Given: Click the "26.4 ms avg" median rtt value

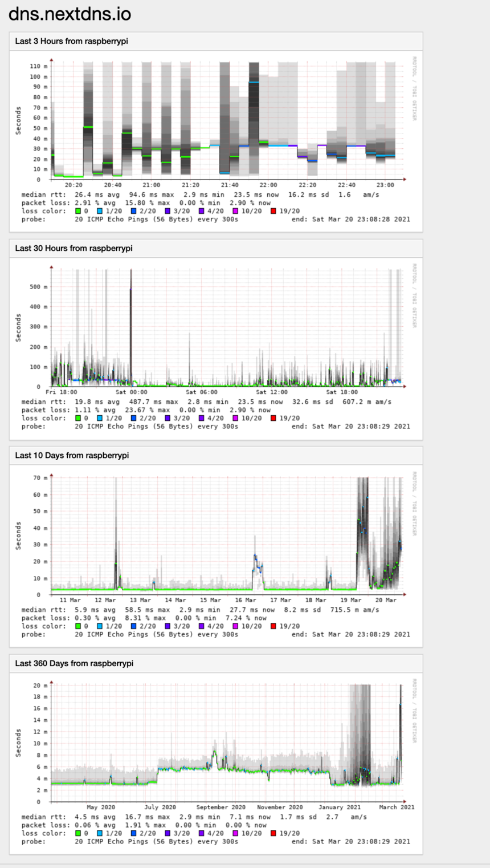Looking at the screenshot, I should tap(97, 194).
